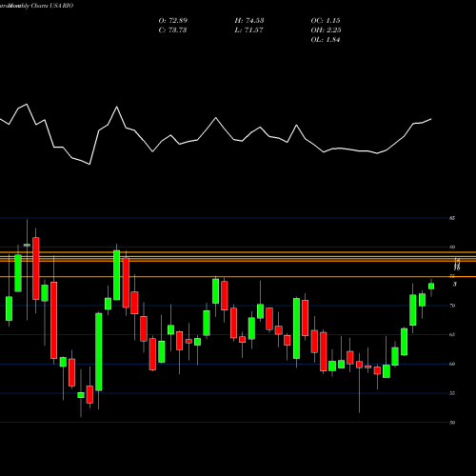Image resolution: width=476 pixels, height=476 pixels.
Task: Click the most recent green candle on the chart
Action: 431,287
